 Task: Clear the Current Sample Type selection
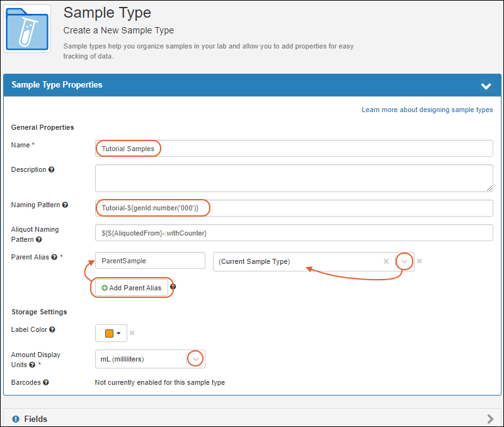[x=386, y=261]
